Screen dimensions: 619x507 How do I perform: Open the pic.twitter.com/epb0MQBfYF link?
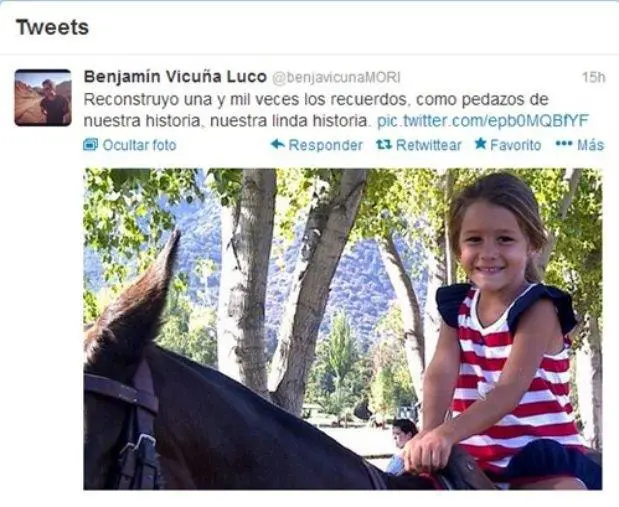coord(483,120)
